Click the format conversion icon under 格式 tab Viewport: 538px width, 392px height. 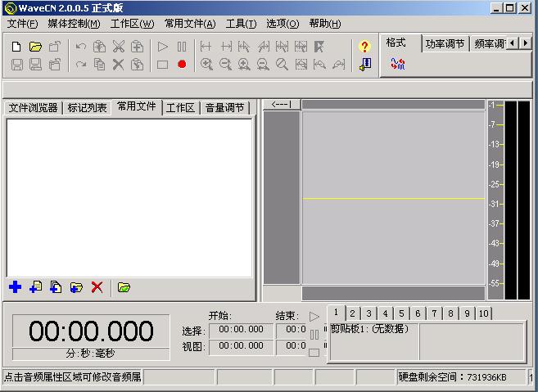tap(398, 64)
